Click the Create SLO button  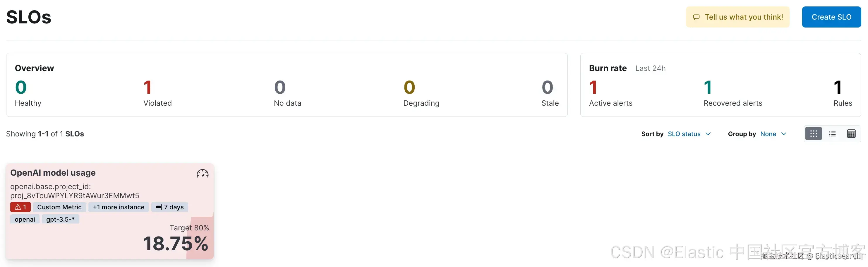tap(831, 17)
